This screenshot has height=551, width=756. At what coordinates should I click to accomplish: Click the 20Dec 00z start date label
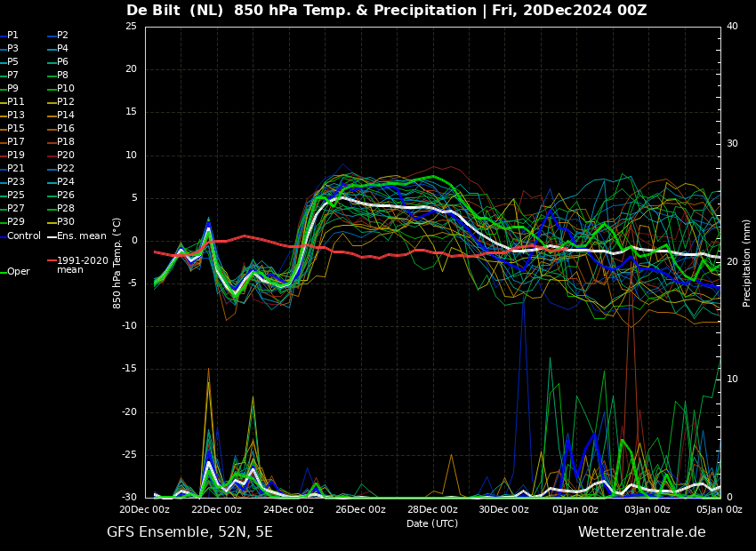pos(145,509)
